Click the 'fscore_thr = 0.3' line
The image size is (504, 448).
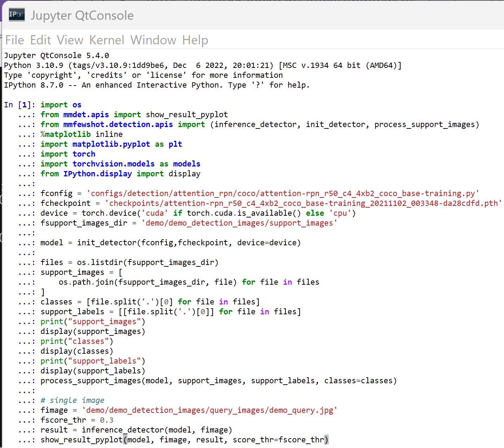tap(77, 420)
